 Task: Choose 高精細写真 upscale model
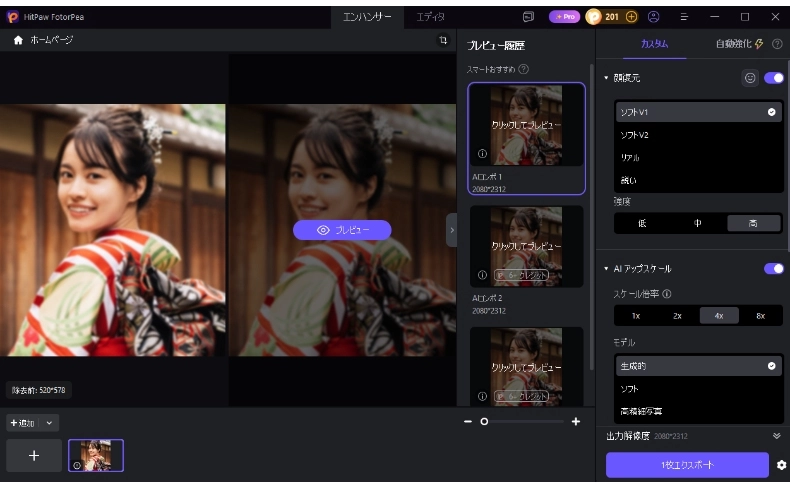pos(698,411)
